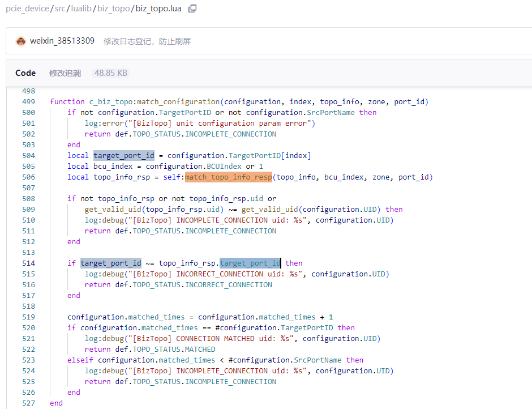The image size is (532, 409).
Task: Click the selected target_port_id after topo_info_rsp
Action: coord(250,263)
